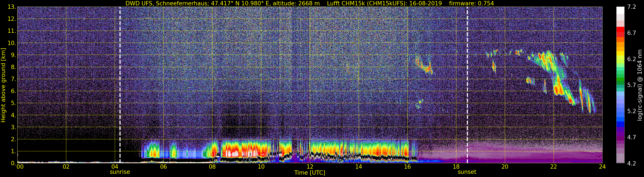The height and width of the screenshot is (177, 644).
Task: Click the time axis tick label 22
Action: (554, 167)
